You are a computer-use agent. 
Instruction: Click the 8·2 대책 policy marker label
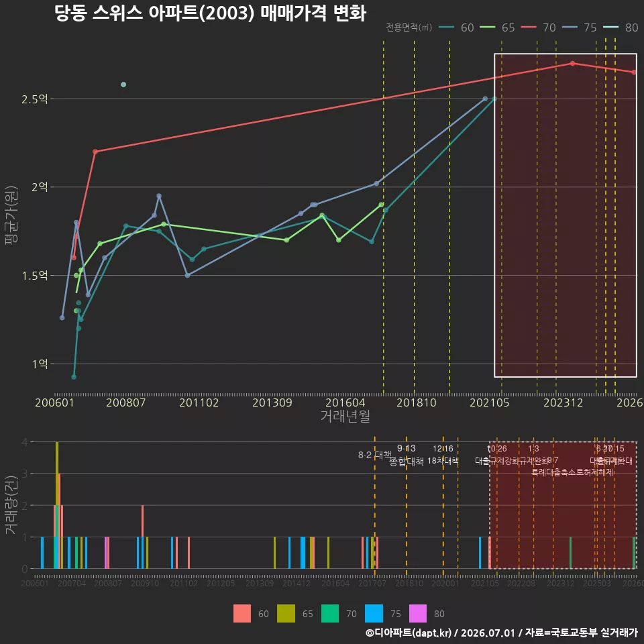[x=374, y=455]
